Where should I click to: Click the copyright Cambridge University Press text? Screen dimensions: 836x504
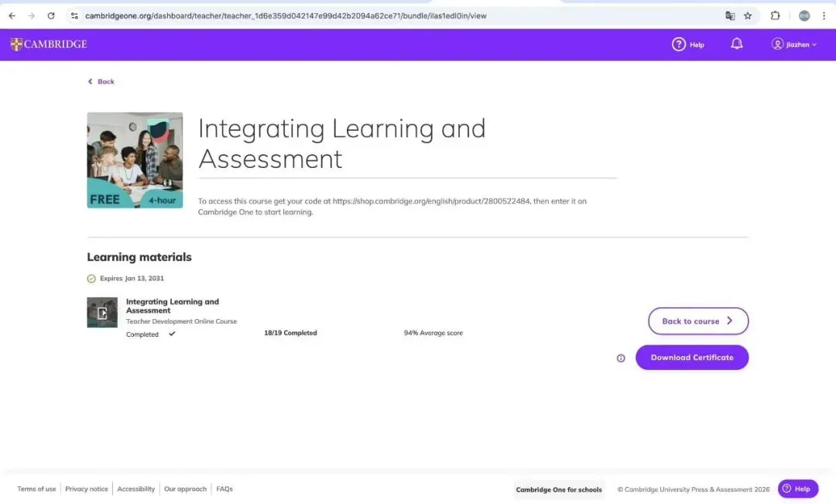693,489
